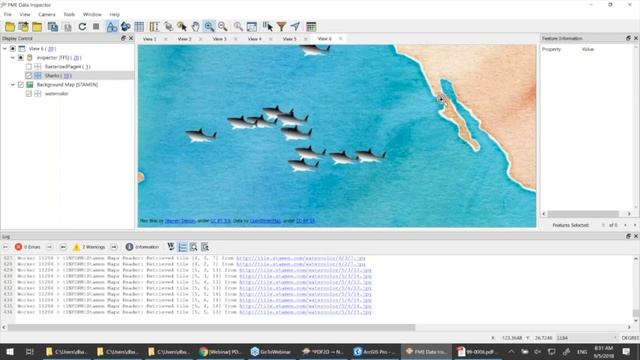Uncheck the Sharks layer checkbox
Screen dimensions: 640x360
29,76
